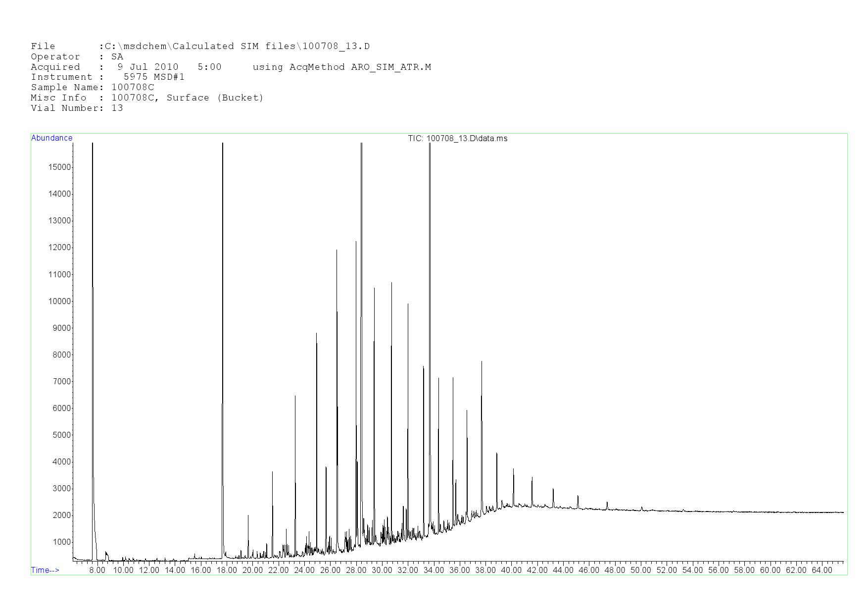Click the Instrument 5975 MSD#1 line
The width and height of the screenshot is (868, 614).
(x=107, y=77)
